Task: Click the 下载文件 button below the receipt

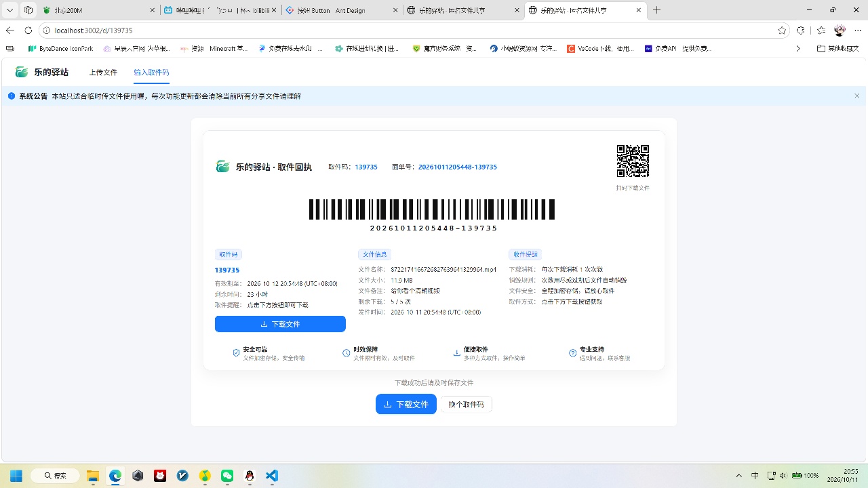Action: click(406, 404)
